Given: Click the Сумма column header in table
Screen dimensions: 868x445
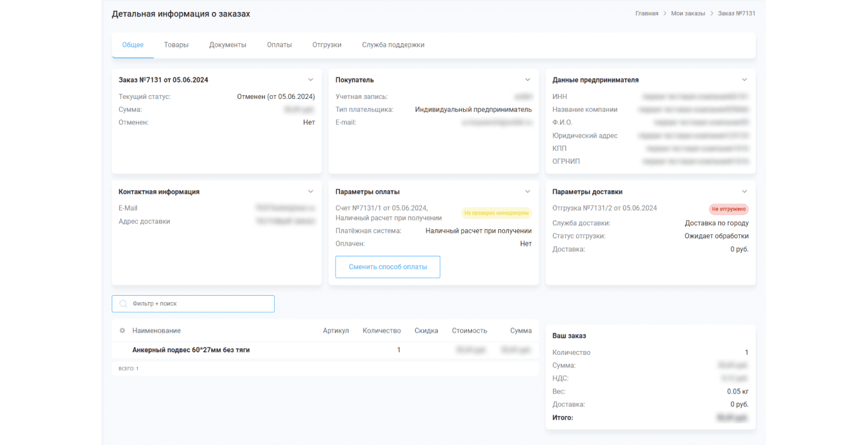Looking at the screenshot, I should [521, 331].
